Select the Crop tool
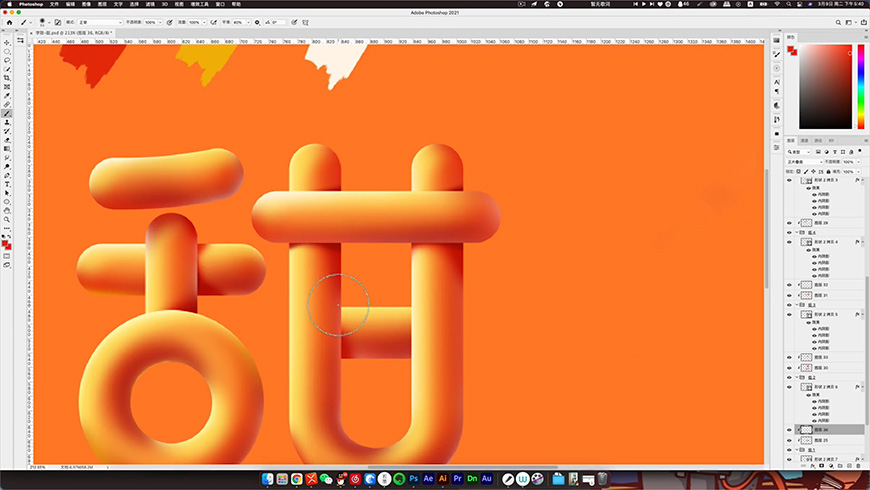 click(7, 78)
